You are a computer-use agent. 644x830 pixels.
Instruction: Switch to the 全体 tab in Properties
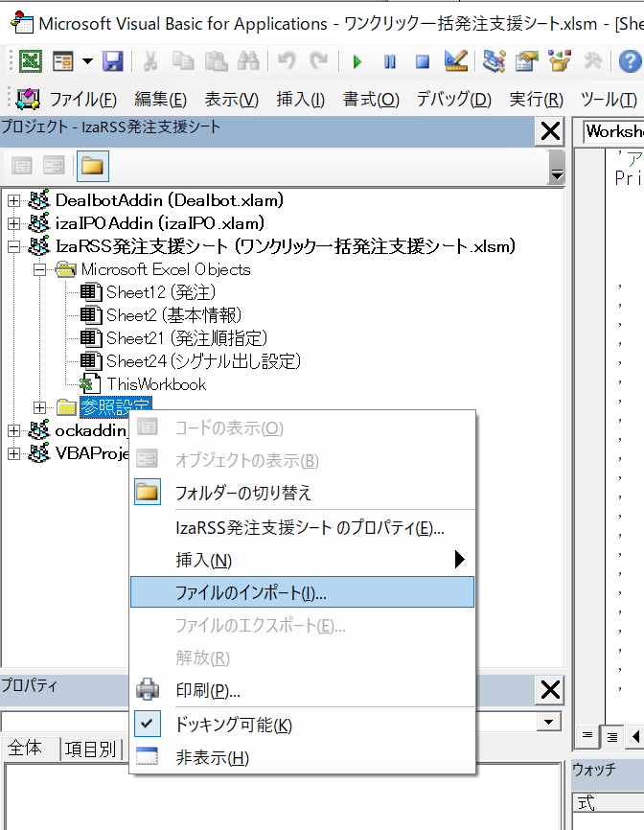click(25, 749)
